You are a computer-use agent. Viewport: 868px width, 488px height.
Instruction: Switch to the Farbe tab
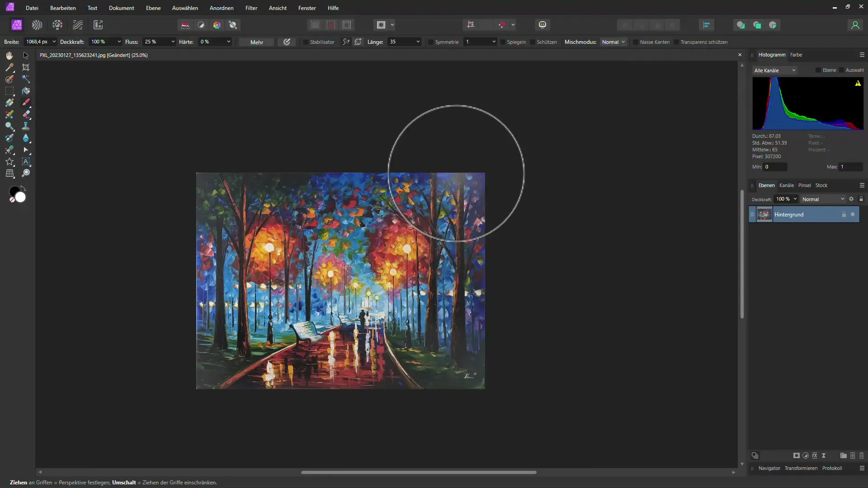pos(796,55)
